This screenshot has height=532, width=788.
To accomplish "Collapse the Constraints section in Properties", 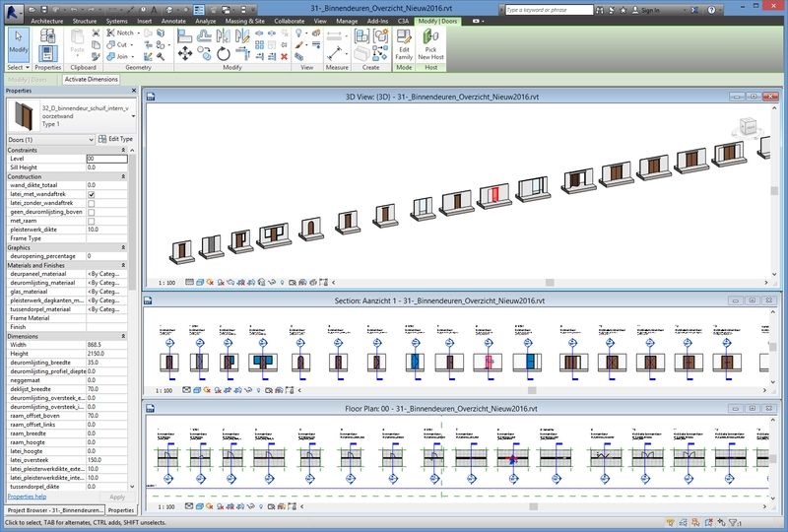I will pos(122,150).
